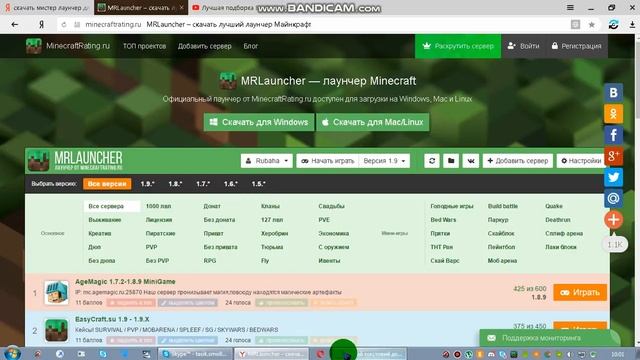
Task: Click Войти login button
Action: pyautogui.click(x=523, y=46)
